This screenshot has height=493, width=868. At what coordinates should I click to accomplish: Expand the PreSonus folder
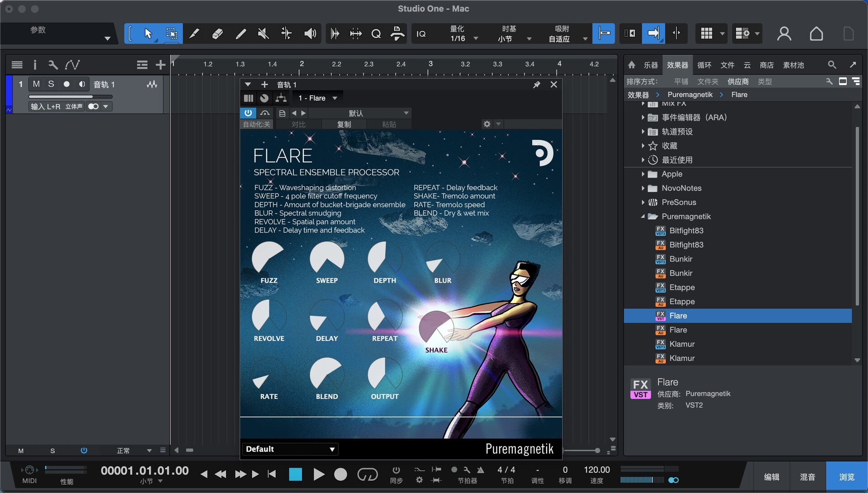[x=643, y=202]
